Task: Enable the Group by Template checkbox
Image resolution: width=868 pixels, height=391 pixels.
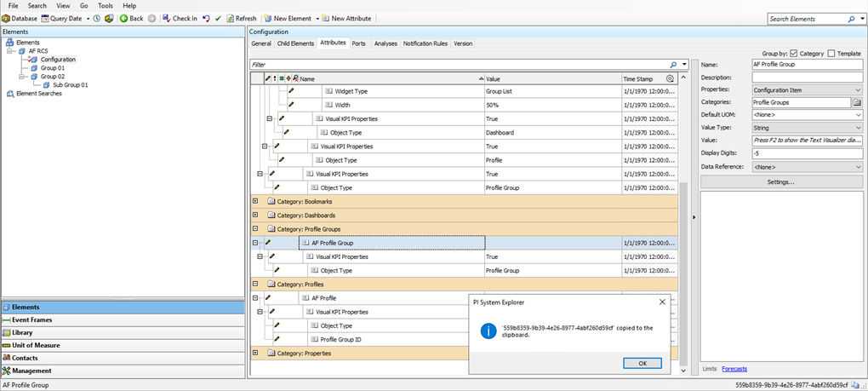Action: [831, 54]
